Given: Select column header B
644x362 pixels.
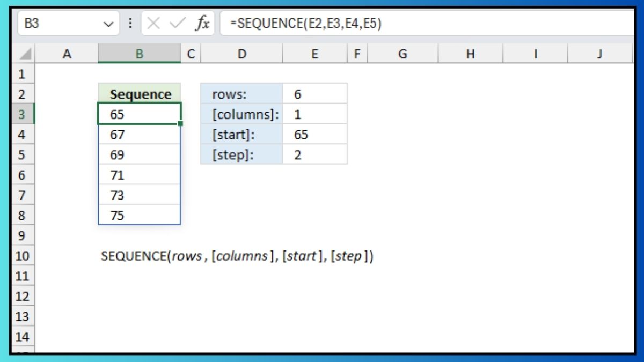Looking at the screenshot, I should [x=139, y=54].
